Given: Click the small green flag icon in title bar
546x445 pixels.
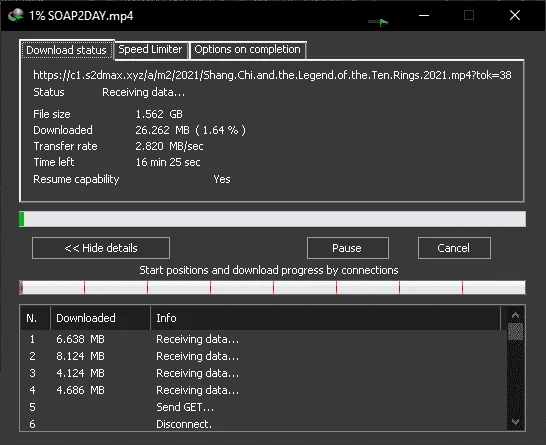Looking at the screenshot, I should pos(379,22).
